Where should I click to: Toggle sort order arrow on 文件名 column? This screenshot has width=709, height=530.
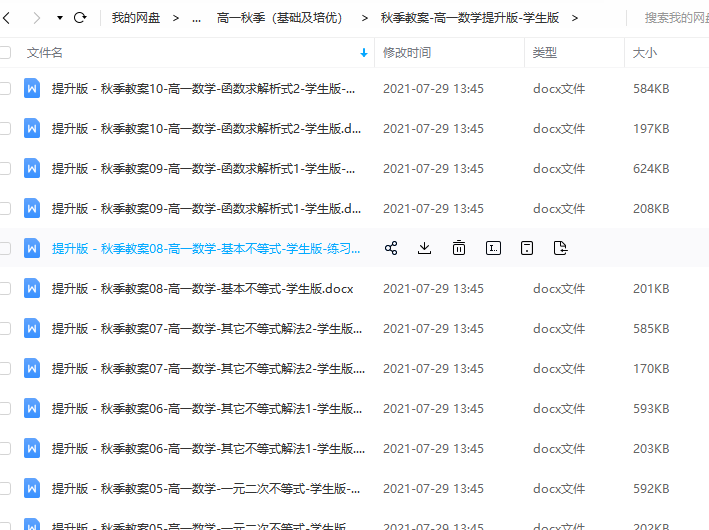pos(363,52)
